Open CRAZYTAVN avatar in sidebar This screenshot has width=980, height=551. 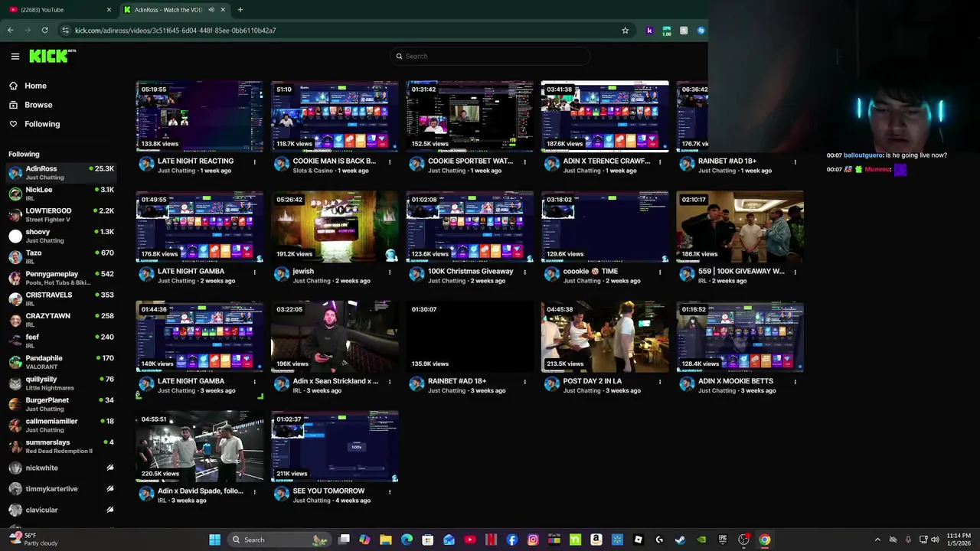[x=15, y=320]
